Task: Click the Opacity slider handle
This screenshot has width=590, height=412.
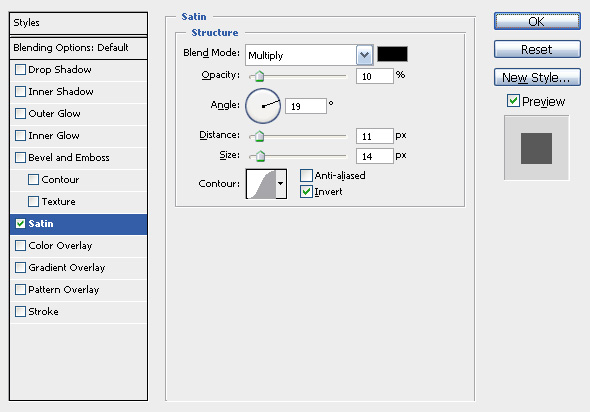Action: (259, 76)
